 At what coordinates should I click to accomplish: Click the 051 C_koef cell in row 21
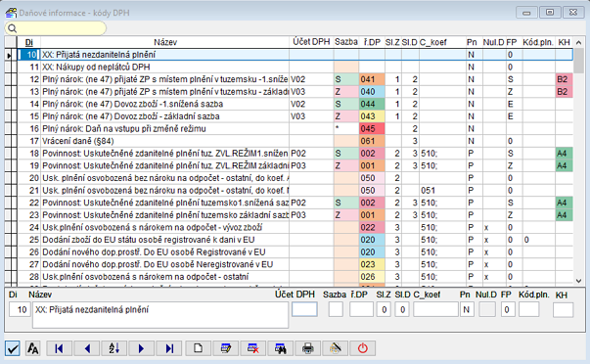click(x=442, y=191)
